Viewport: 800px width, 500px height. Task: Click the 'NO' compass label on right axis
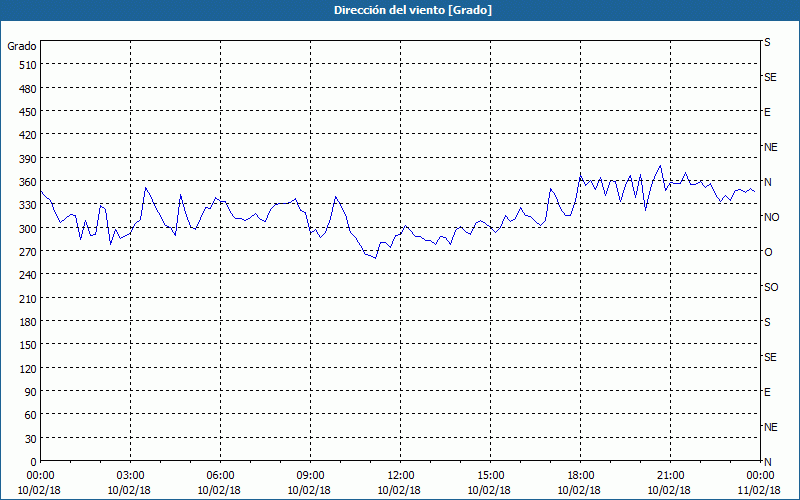click(771, 217)
